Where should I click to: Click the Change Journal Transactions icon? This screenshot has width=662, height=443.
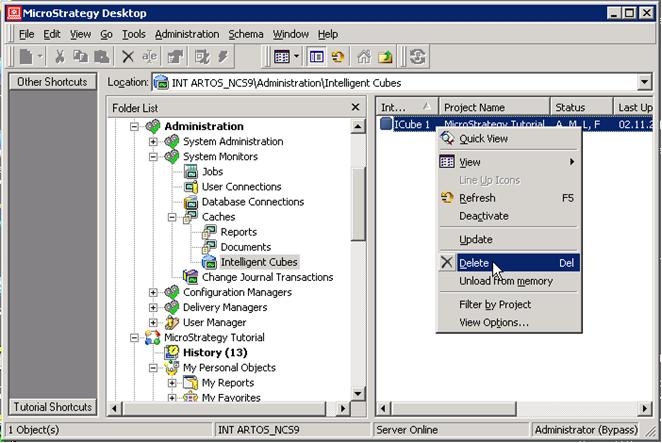[191, 277]
